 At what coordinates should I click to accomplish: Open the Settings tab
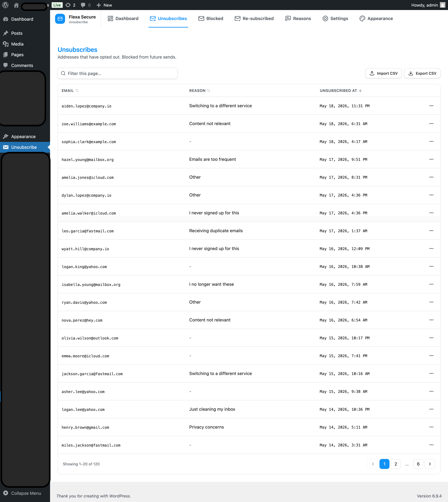coord(335,18)
